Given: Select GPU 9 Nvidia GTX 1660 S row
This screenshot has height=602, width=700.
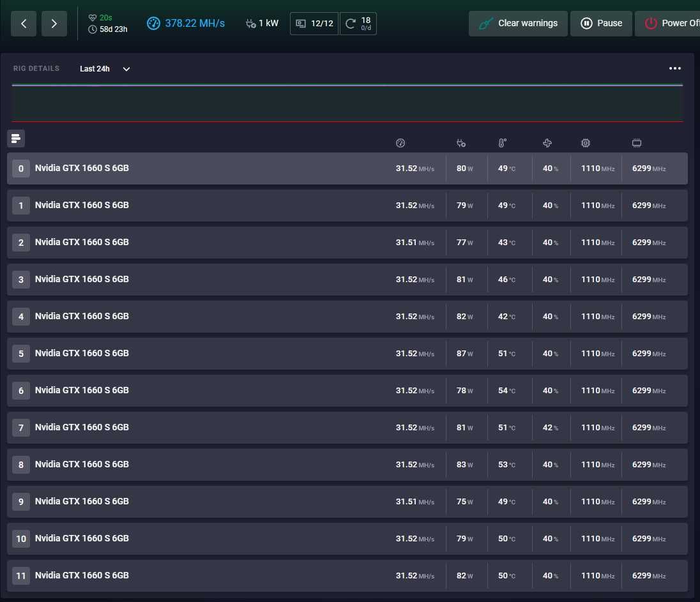Looking at the screenshot, I should coord(347,502).
